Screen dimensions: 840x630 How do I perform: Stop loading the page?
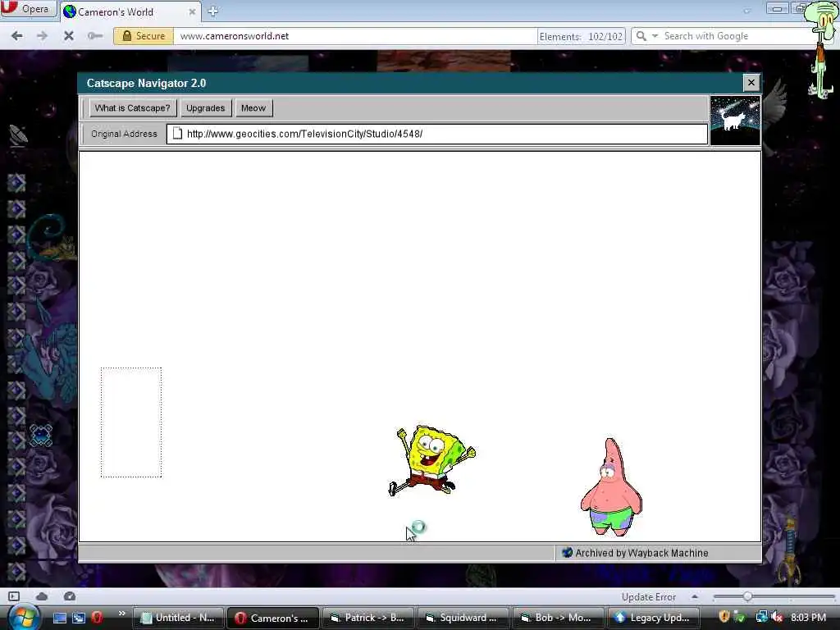tap(69, 36)
